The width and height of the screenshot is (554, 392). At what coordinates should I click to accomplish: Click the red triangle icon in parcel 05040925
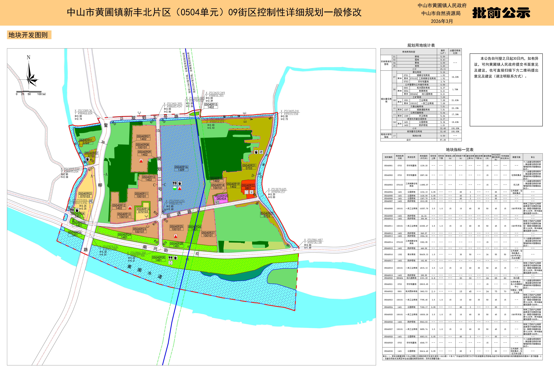point(176,236)
